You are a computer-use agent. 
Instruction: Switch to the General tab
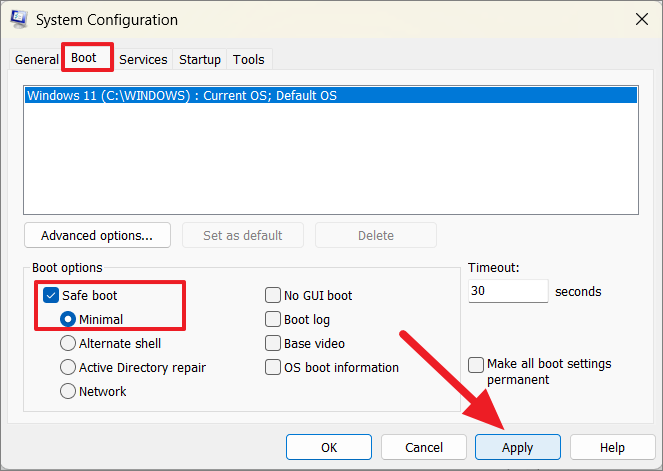36,60
